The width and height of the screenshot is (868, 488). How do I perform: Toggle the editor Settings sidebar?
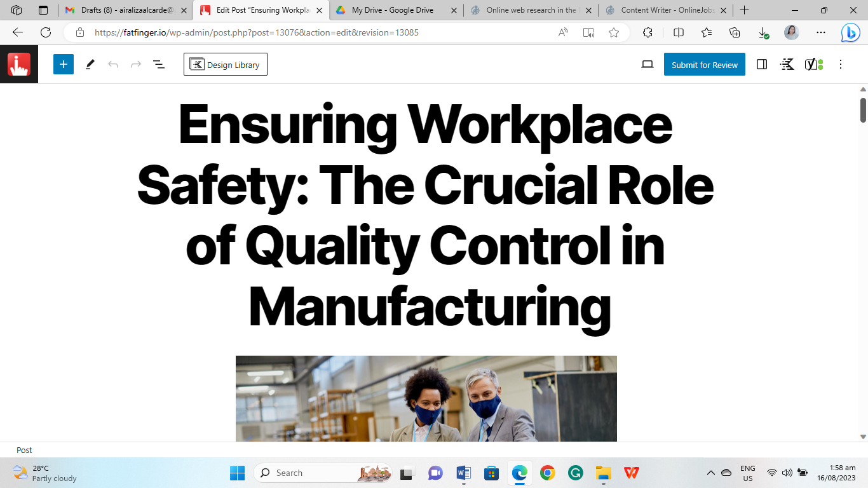[762, 64]
